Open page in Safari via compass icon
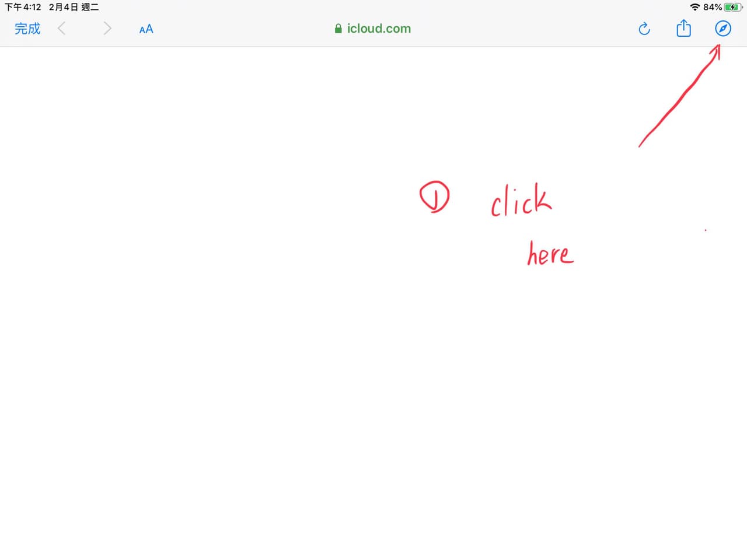This screenshot has height=560, width=747. point(723,29)
